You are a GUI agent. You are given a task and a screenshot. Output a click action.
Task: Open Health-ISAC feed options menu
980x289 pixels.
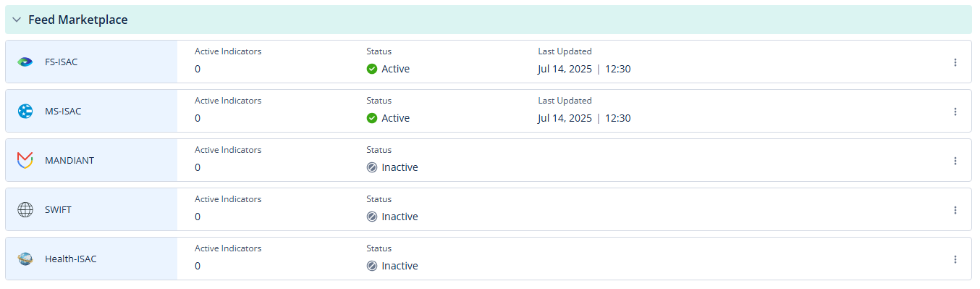click(x=955, y=259)
